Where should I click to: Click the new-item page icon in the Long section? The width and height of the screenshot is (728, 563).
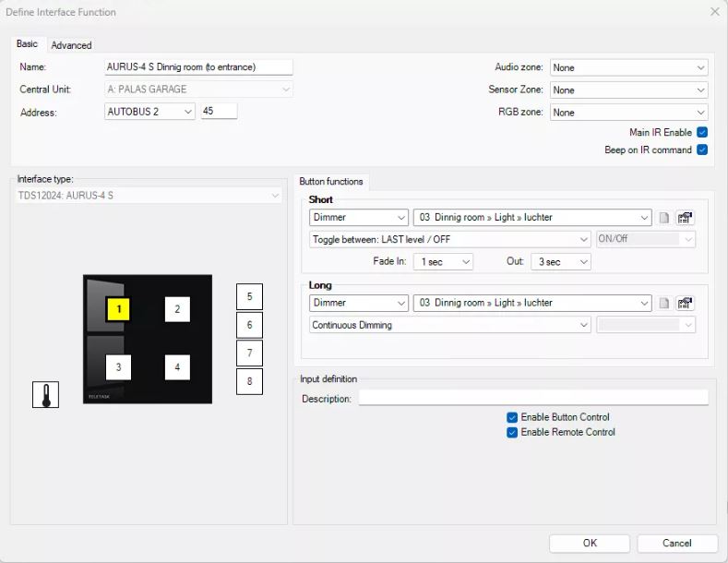(663, 303)
